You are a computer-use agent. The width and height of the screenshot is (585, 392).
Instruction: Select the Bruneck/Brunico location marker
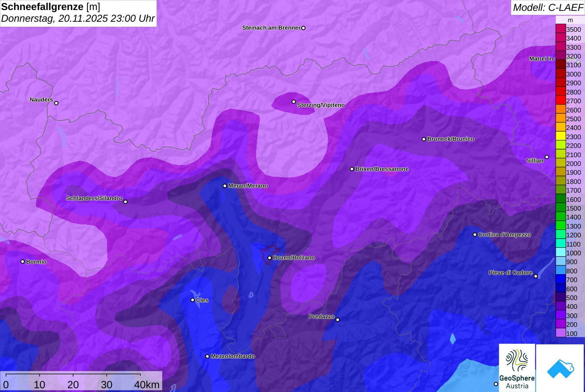pyautogui.click(x=424, y=139)
